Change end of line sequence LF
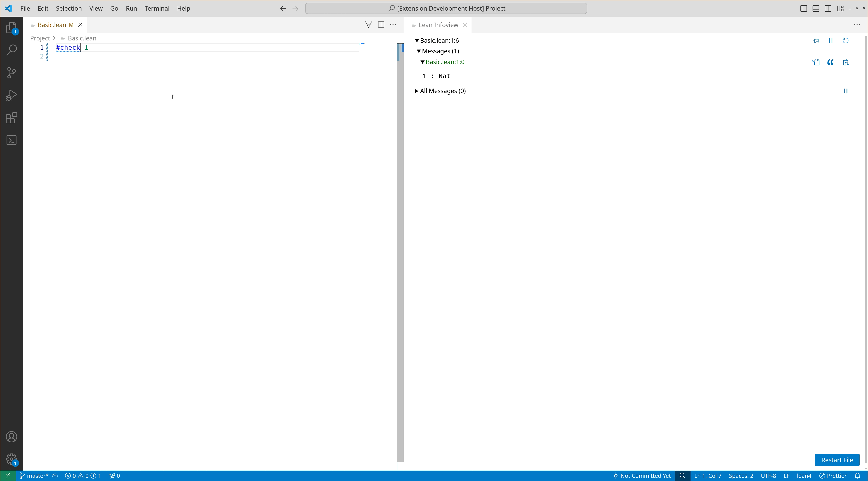Screen dimensions: 868x481 (786, 476)
